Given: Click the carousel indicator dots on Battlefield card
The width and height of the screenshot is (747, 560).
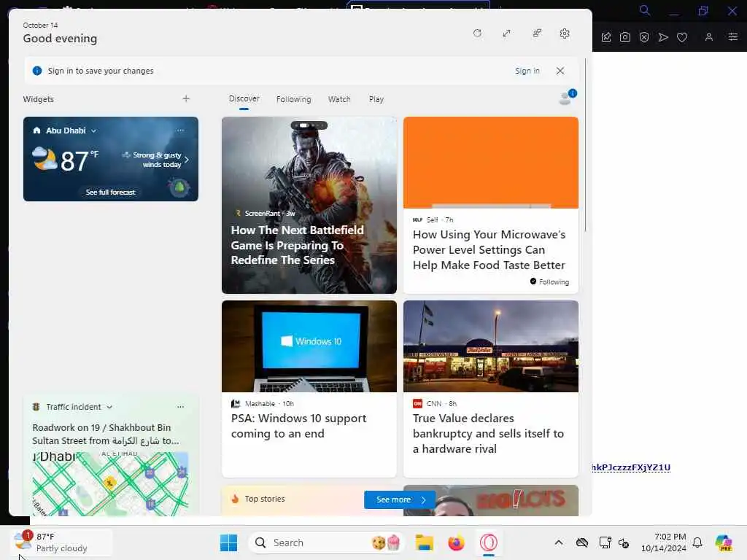Looking at the screenshot, I should 309,125.
